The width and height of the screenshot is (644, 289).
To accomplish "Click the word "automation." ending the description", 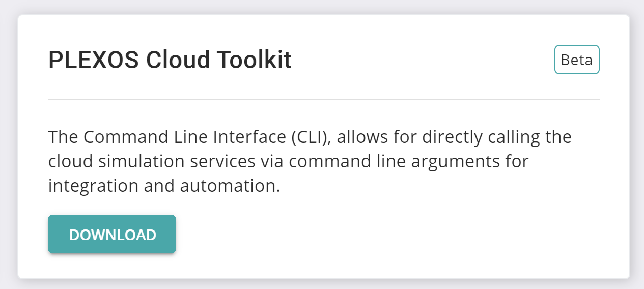I will pos(230,186).
